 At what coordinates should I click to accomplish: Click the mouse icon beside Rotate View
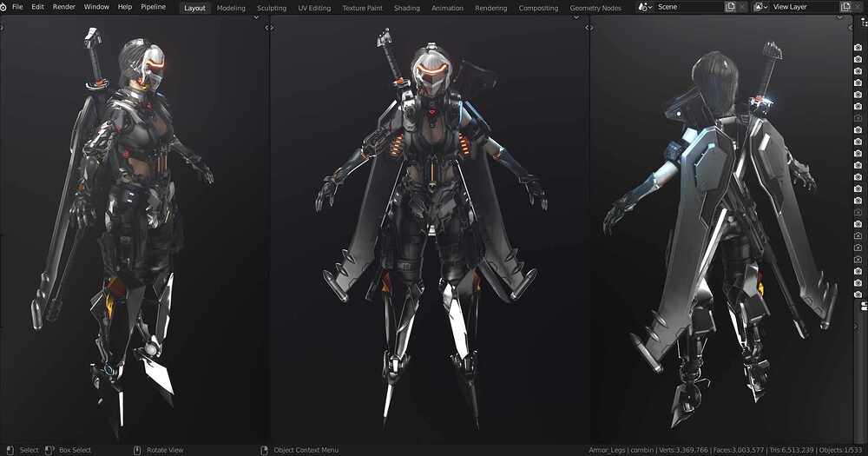click(137, 450)
